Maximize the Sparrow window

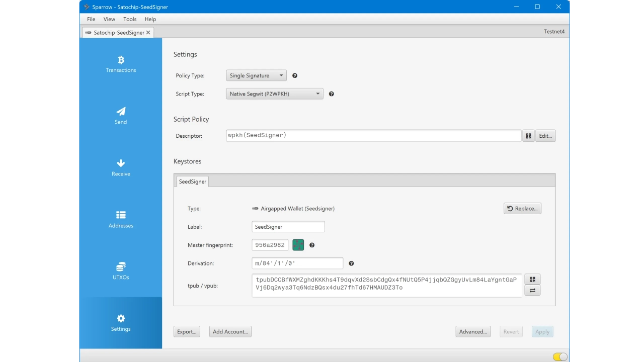point(537,7)
